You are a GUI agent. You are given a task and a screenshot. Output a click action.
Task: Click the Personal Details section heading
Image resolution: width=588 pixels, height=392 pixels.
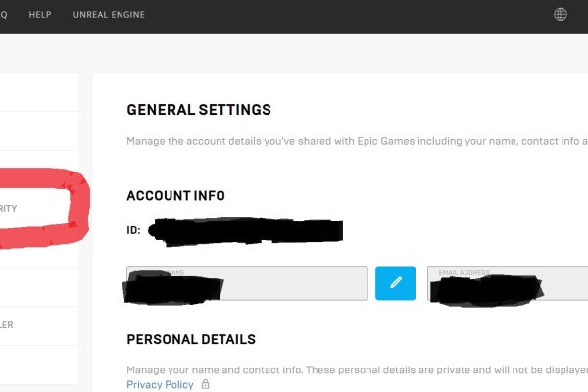191,339
